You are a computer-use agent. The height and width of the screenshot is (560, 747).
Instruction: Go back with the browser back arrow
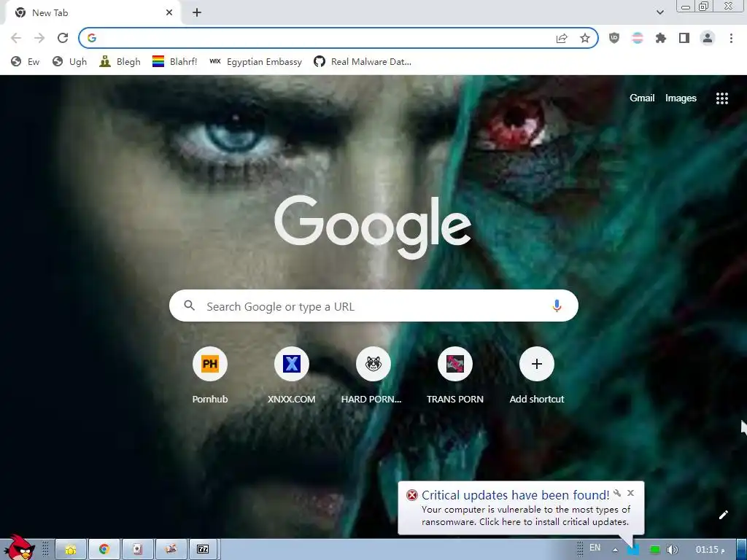(16, 38)
